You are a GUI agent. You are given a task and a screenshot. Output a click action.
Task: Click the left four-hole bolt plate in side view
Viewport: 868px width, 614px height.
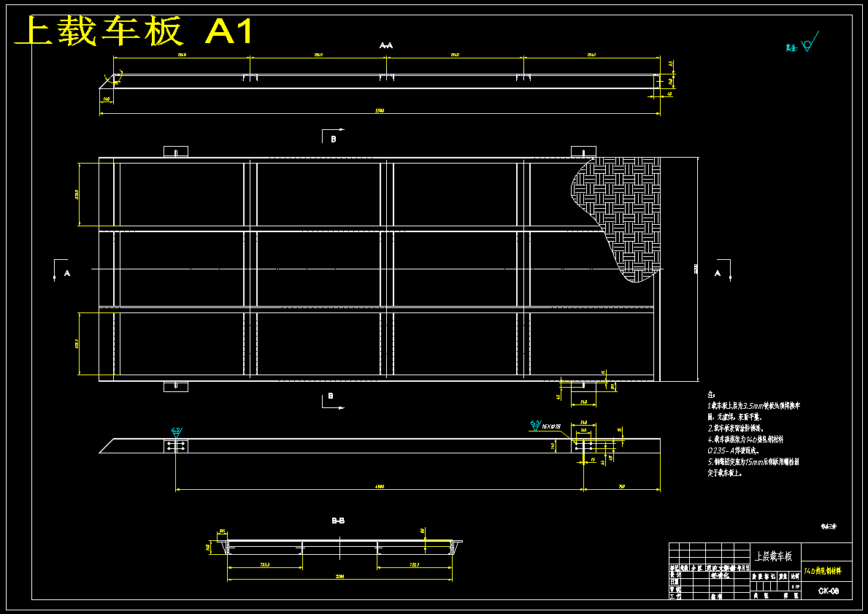point(175,446)
